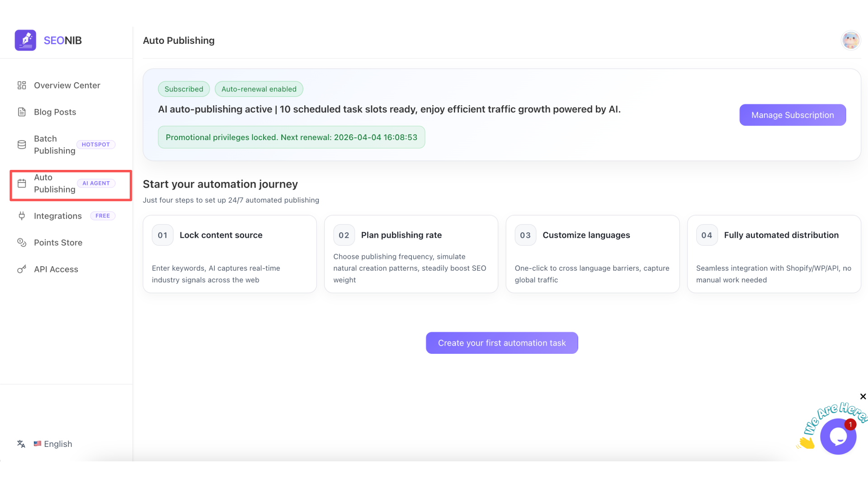868x488 pixels.
Task: Click the Integrations plug icon
Action: [22, 216]
